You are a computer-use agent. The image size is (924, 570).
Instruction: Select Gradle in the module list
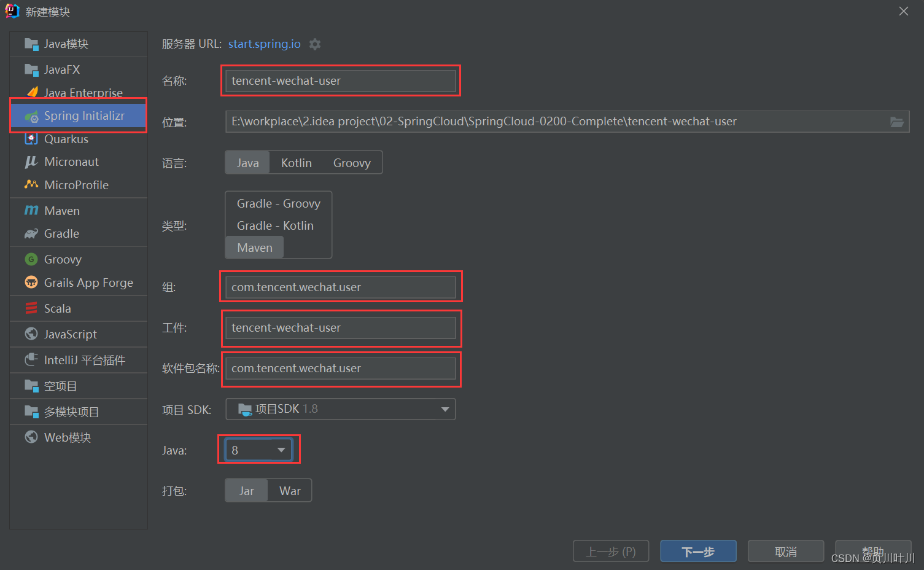79,234
